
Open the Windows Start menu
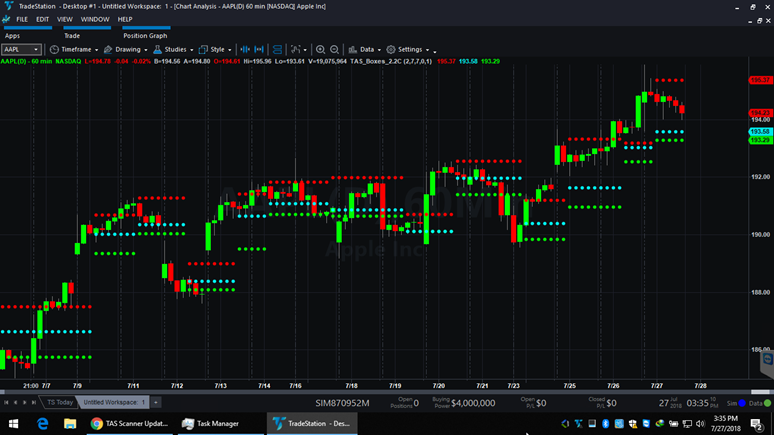point(13,424)
